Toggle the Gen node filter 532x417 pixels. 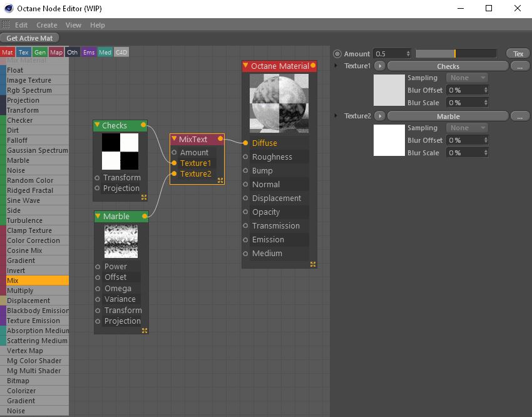tap(40, 52)
